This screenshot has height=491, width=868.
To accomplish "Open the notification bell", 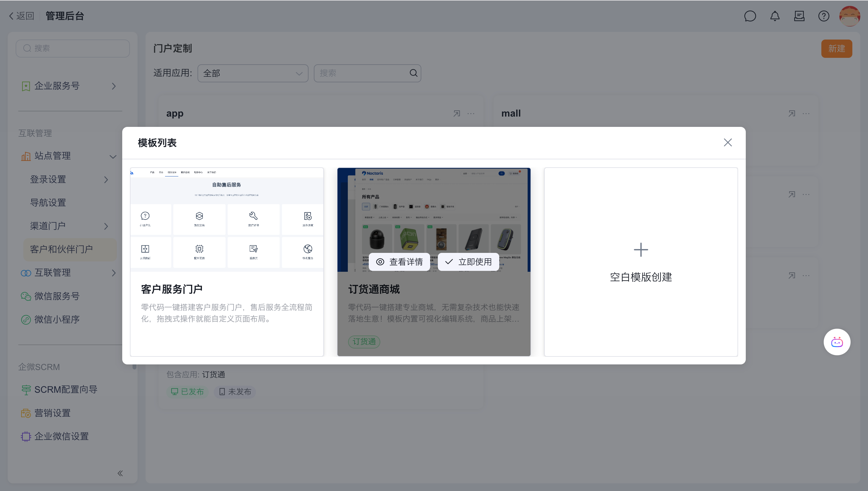I will click(x=774, y=16).
